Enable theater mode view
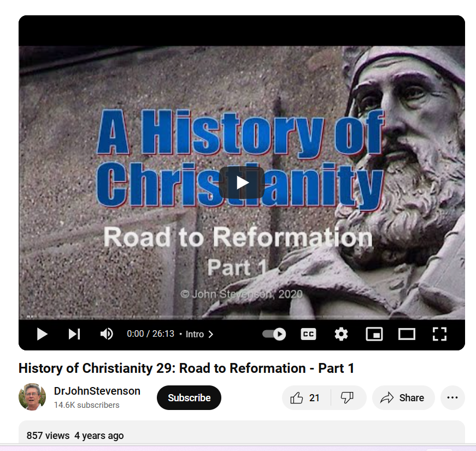The image size is (476, 451). (407, 334)
